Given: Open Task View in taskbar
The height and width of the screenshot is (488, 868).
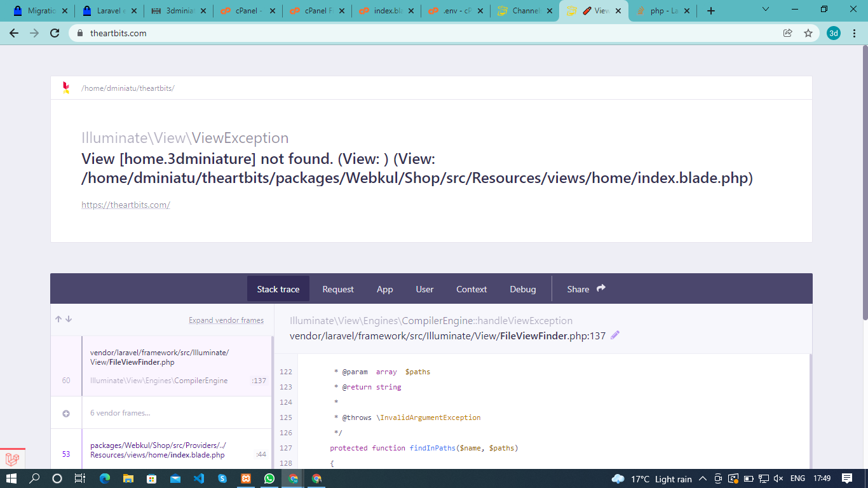Looking at the screenshot, I should [79, 478].
